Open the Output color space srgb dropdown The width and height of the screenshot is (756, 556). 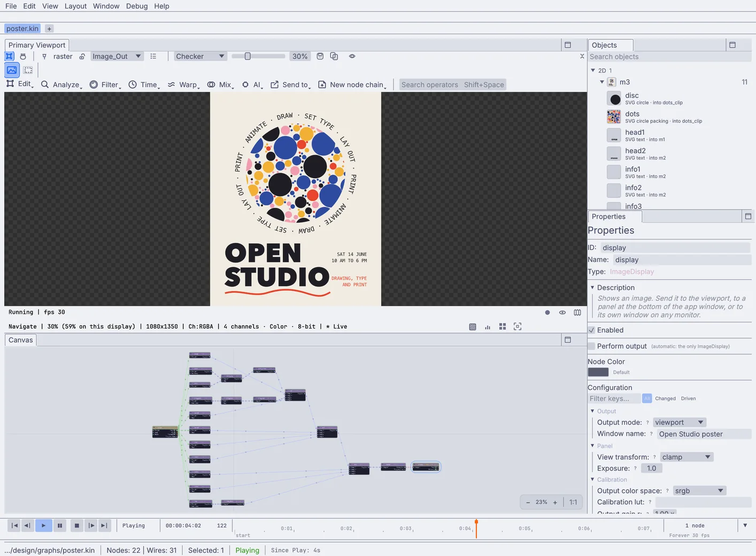pyautogui.click(x=700, y=491)
